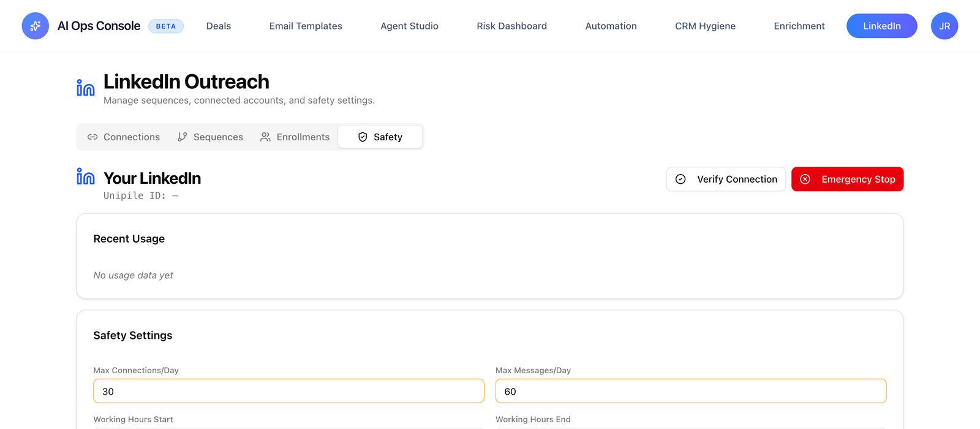
Task: Open the Automation section
Action: (x=611, y=26)
